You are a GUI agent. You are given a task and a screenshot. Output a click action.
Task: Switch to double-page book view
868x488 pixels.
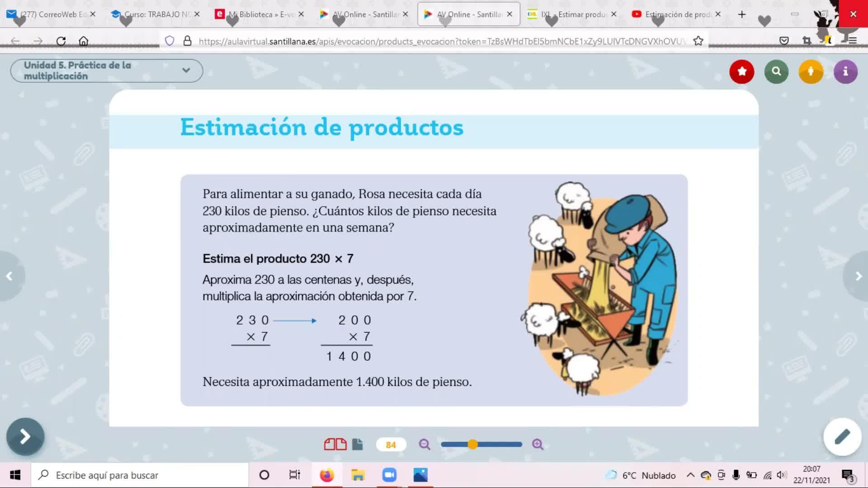[335, 445]
